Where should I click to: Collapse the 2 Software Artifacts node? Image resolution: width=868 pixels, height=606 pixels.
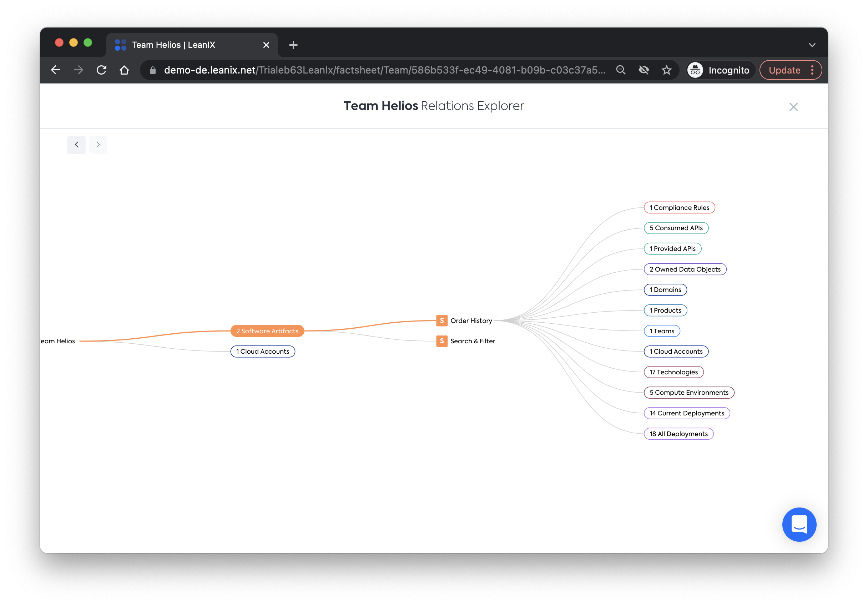[x=267, y=331]
